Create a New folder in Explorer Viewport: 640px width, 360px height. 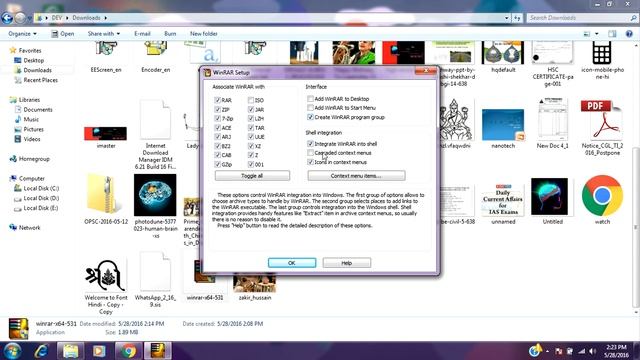point(204,34)
